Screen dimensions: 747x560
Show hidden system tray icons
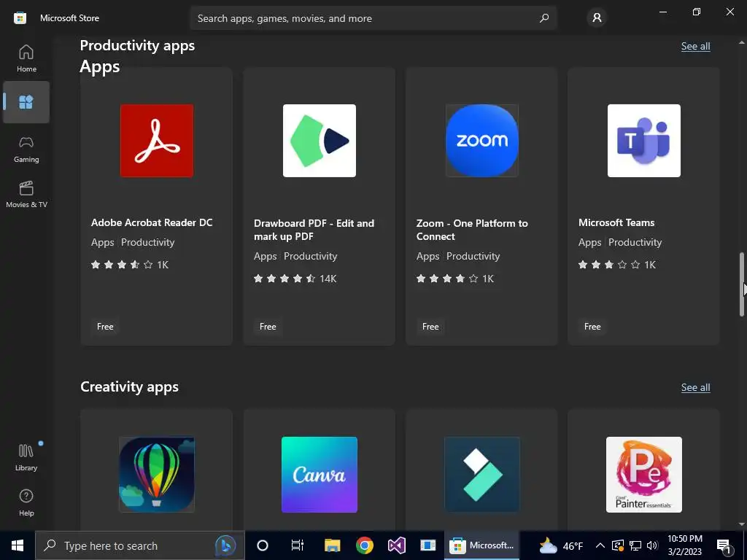tap(600, 545)
